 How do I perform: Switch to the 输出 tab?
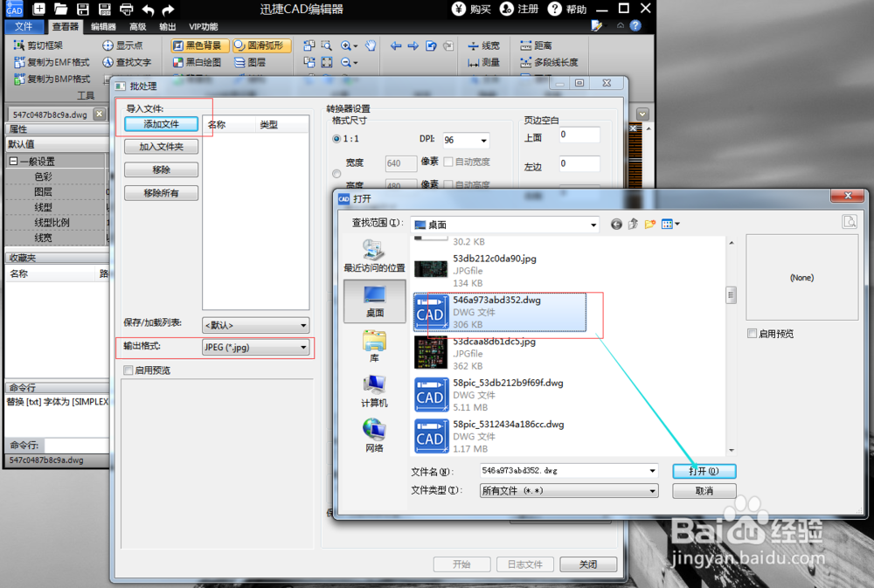[x=167, y=26]
